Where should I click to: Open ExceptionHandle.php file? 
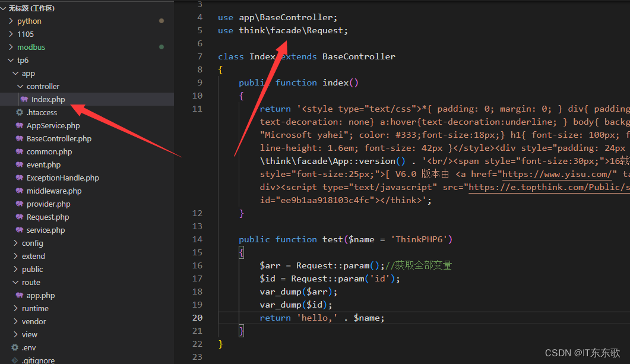[63, 178]
